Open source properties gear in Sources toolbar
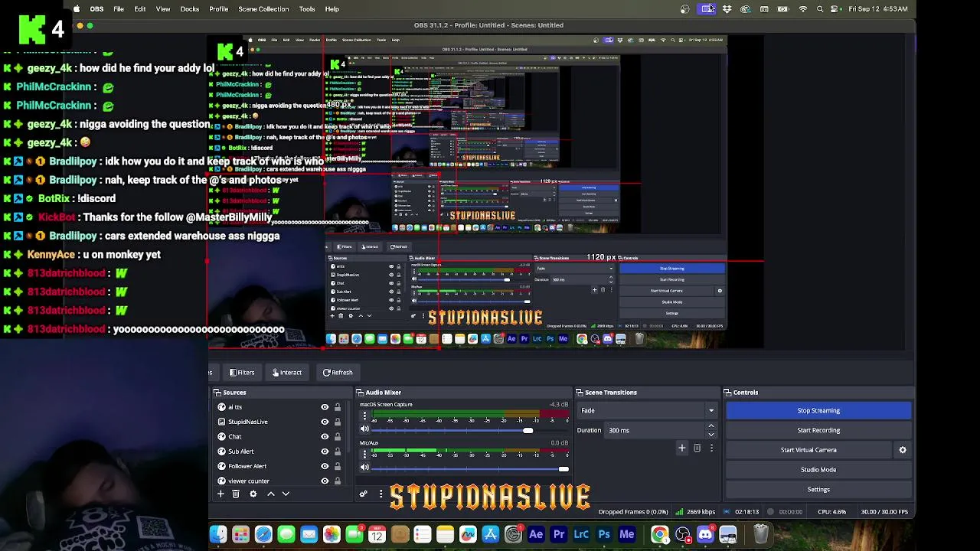This screenshot has height=551, width=980. tap(253, 494)
